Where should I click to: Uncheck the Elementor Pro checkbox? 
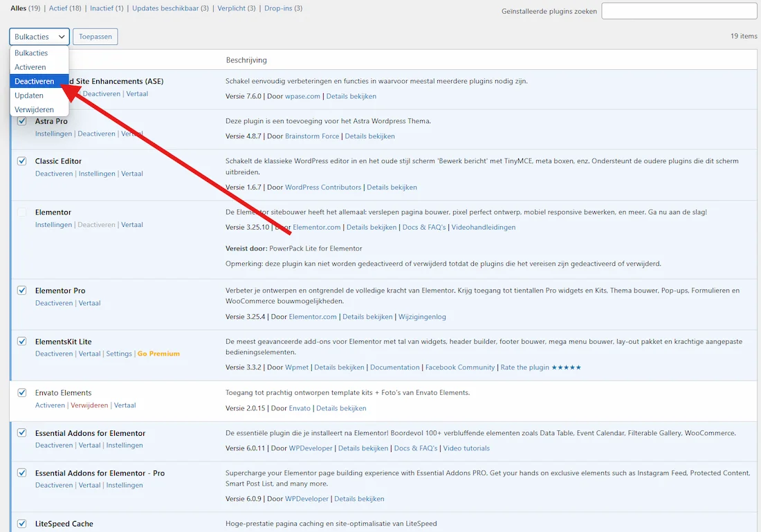point(22,291)
